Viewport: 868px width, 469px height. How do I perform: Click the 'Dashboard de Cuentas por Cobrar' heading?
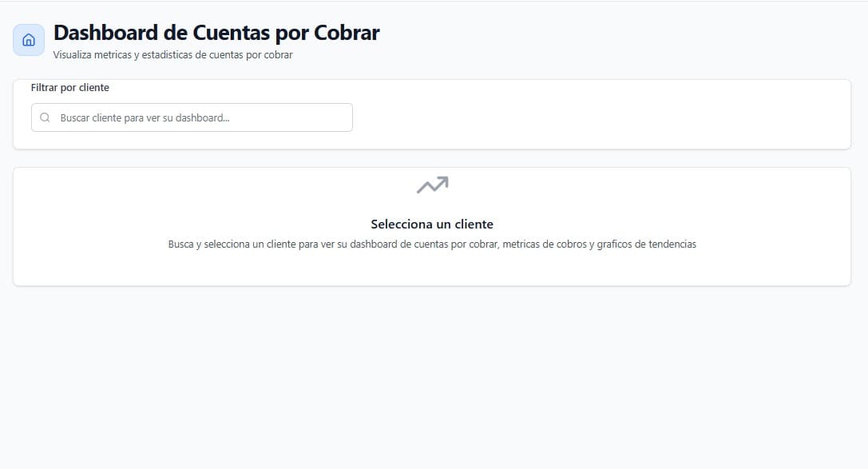[x=216, y=33]
